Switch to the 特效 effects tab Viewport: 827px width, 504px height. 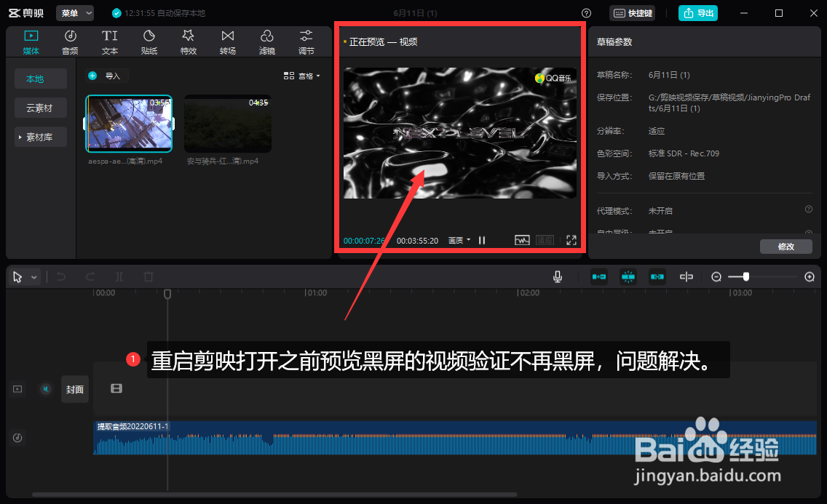coord(189,42)
